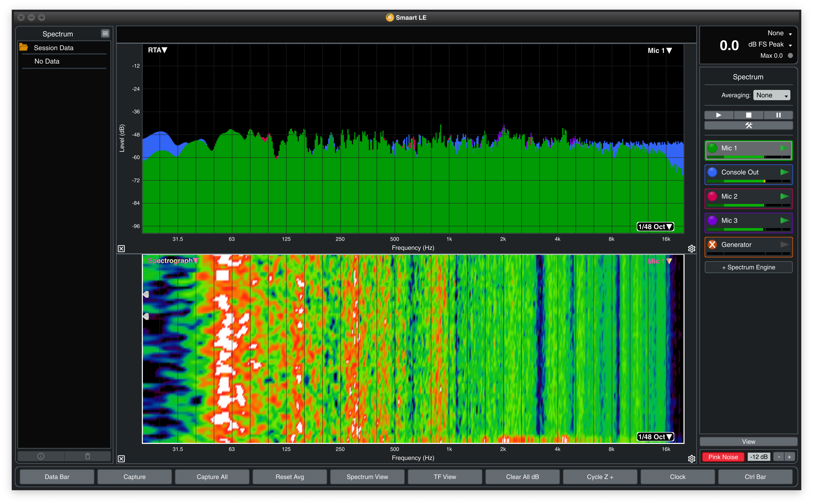Click the trash delete icon in data bar
The width and height of the screenshot is (813, 504).
(87, 456)
